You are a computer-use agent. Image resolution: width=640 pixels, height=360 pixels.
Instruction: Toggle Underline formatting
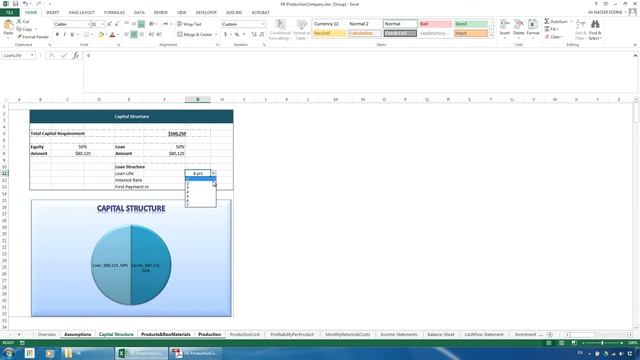tap(72, 35)
